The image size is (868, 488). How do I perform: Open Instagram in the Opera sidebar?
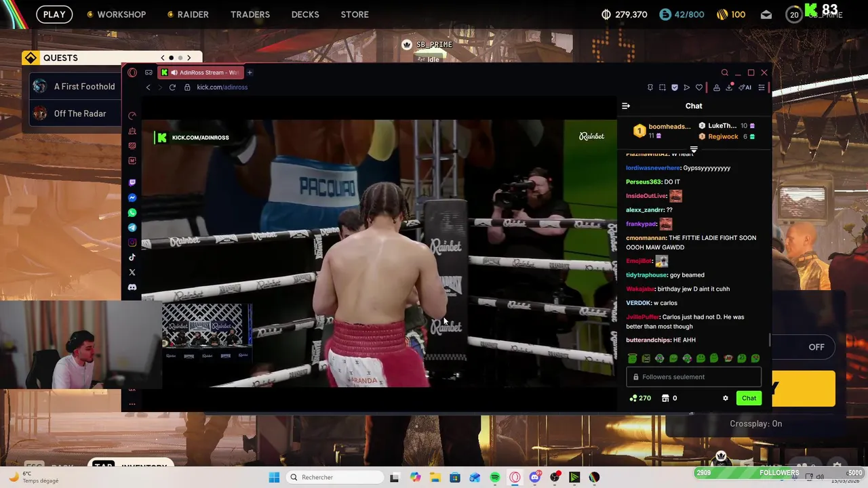pos(132,243)
